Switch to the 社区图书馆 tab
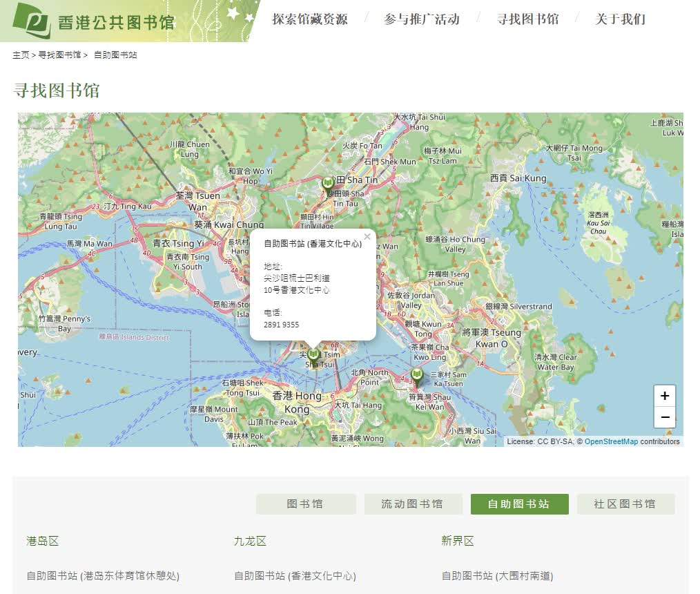 [625, 504]
